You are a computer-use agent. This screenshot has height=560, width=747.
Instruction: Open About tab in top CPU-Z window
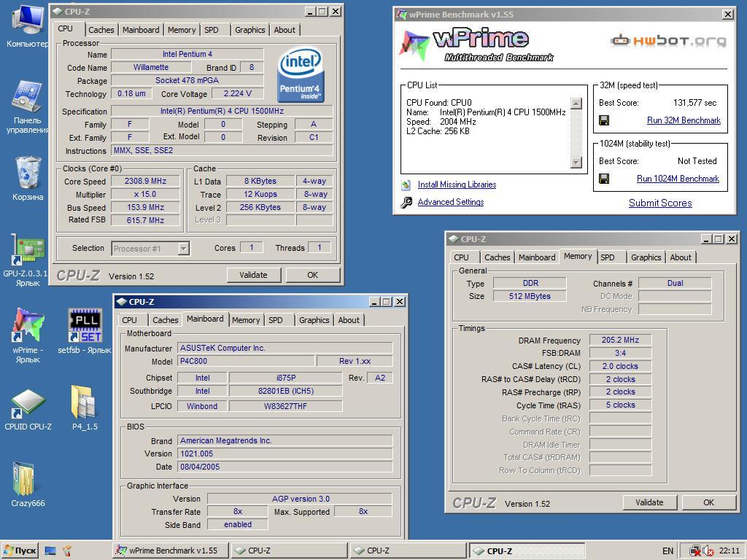(285, 29)
